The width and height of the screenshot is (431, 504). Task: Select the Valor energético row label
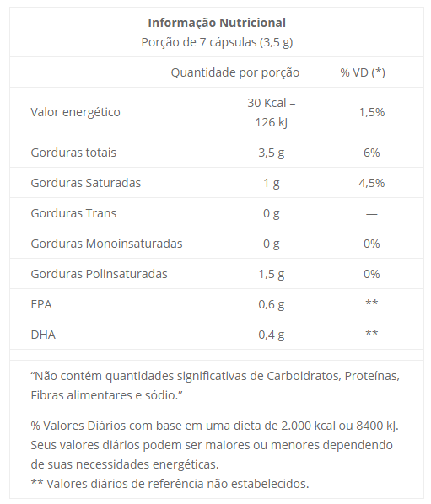click(x=75, y=112)
